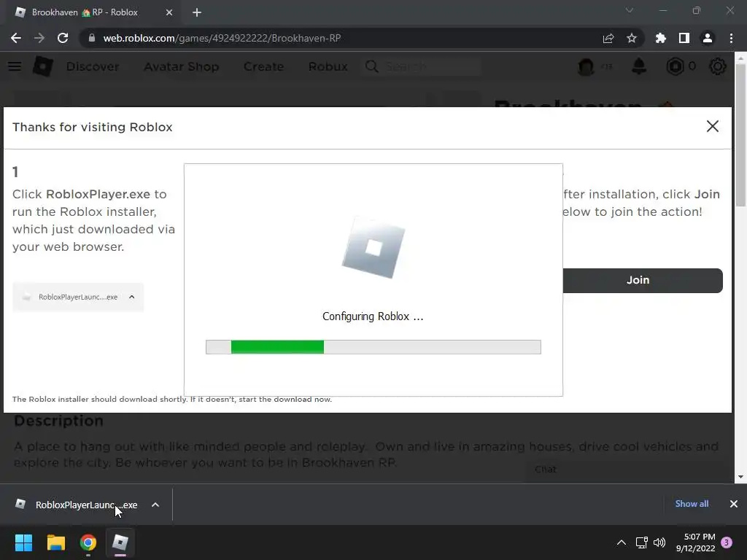
Task: Open Roblox settings gear
Action: [718, 66]
